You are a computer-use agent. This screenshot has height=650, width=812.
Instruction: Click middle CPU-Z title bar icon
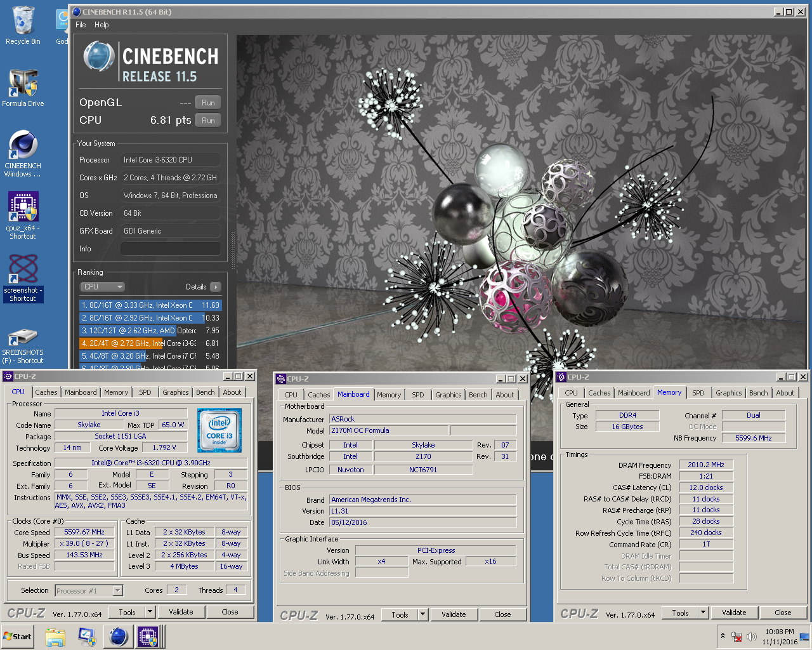pyautogui.click(x=281, y=379)
